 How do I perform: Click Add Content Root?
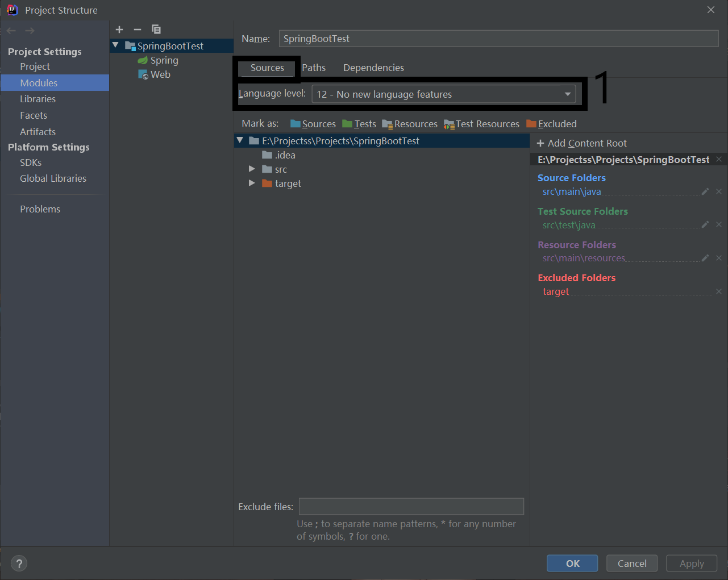581,143
